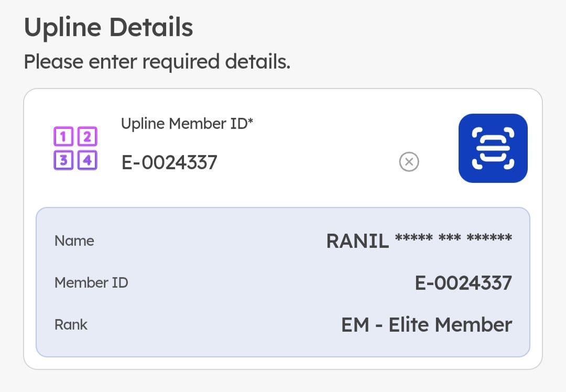This screenshot has width=566, height=392.
Task: Click the "Upline Member ID*" field label
Action: (187, 124)
